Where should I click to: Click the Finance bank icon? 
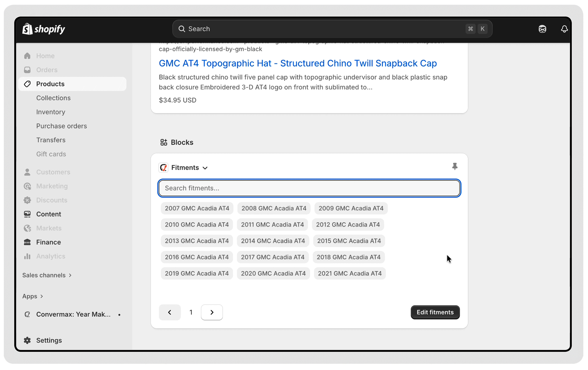click(x=27, y=242)
